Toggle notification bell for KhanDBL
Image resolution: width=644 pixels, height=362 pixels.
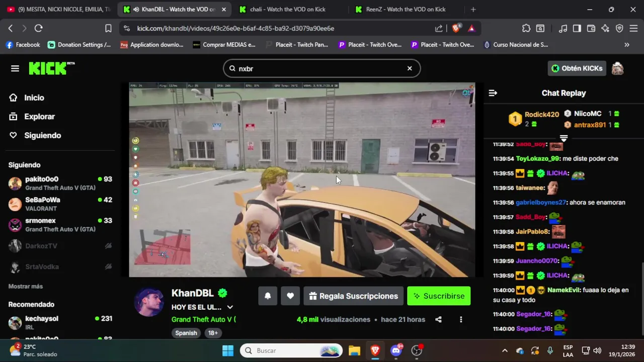point(268,296)
